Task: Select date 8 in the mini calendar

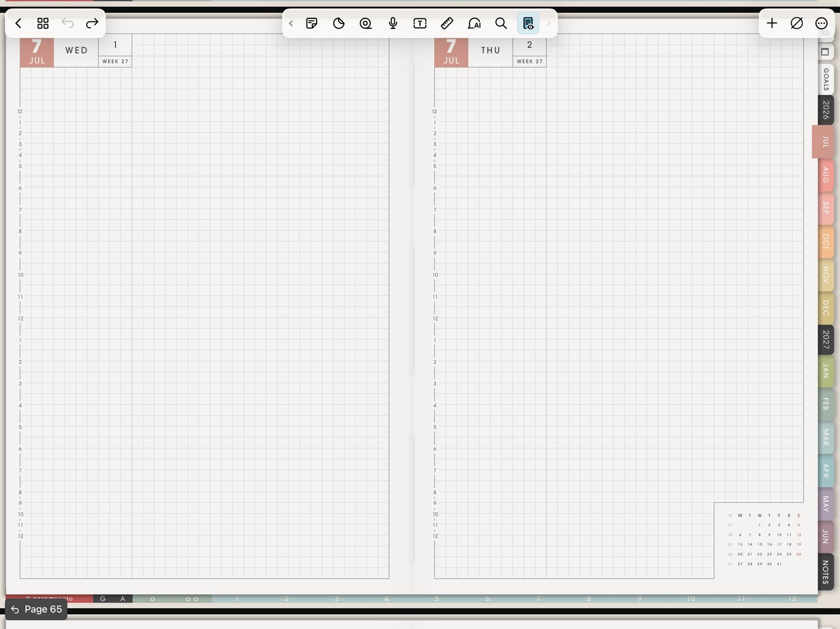Action: (x=760, y=535)
